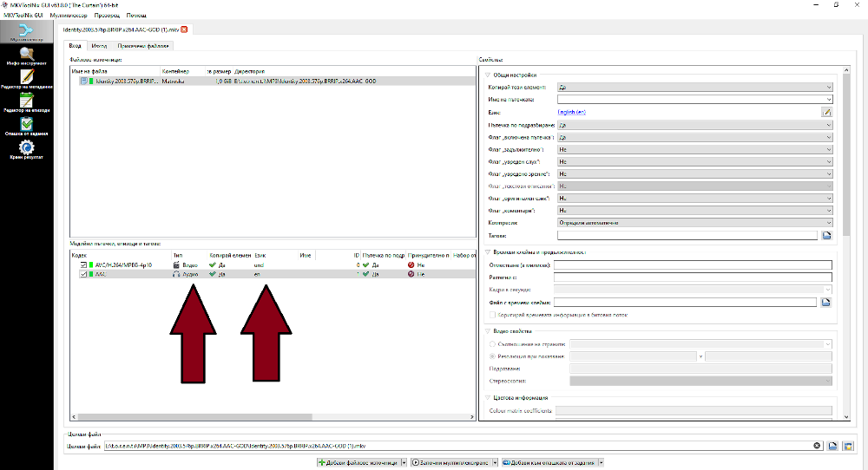Collapse the colour information section
This screenshot has height=470, width=868.
point(488,397)
